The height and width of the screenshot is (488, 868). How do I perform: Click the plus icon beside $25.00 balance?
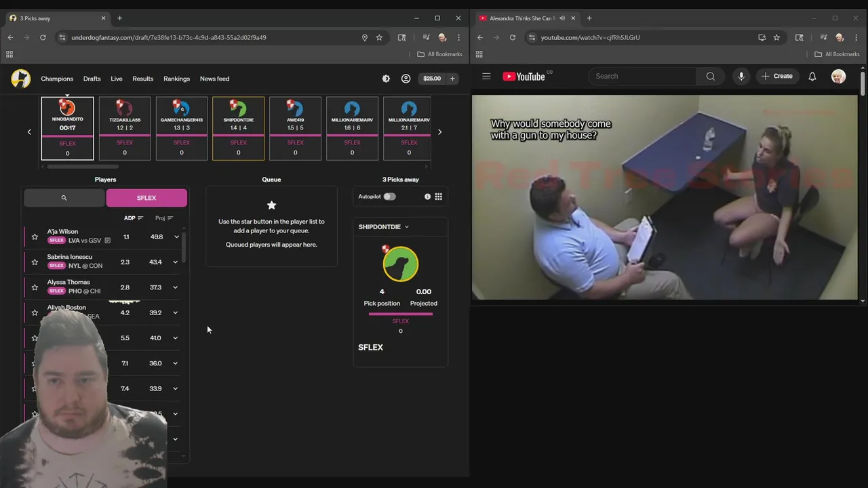[452, 79]
